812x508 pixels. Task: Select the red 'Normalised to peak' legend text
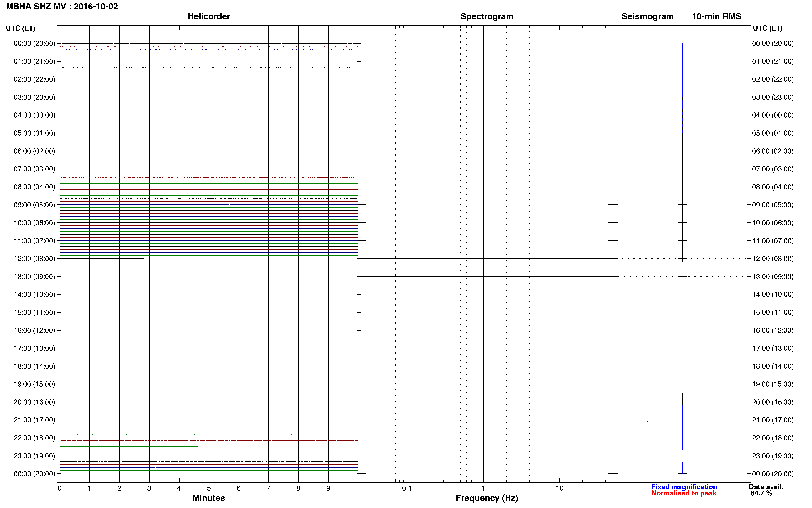(684, 493)
